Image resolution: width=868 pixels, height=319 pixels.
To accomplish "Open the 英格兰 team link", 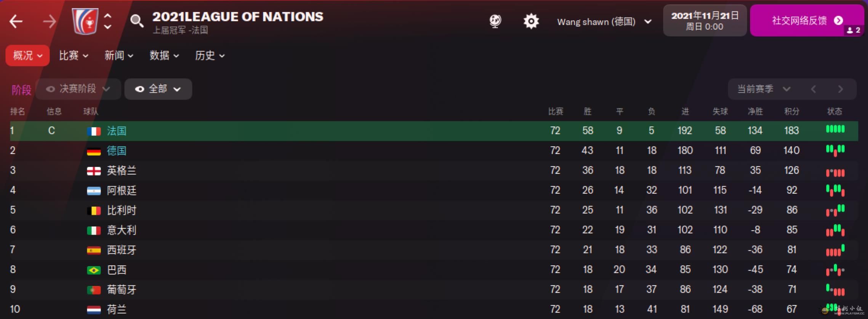I will [122, 171].
